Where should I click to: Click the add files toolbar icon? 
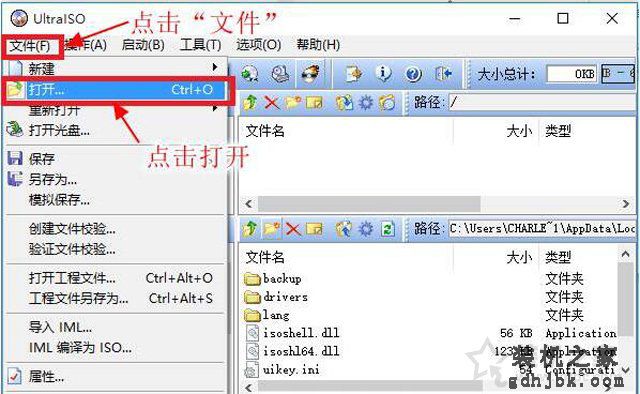point(354,74)
